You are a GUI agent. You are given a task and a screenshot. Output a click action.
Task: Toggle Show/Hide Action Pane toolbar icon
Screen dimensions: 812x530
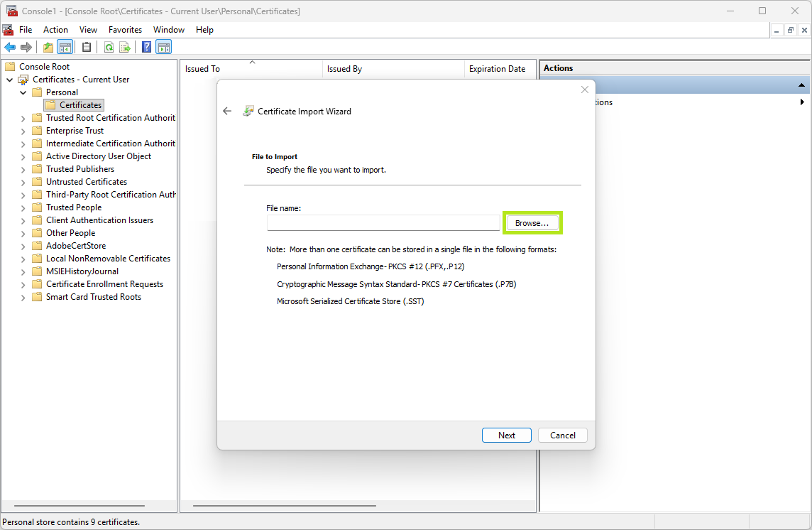[164, 48]
